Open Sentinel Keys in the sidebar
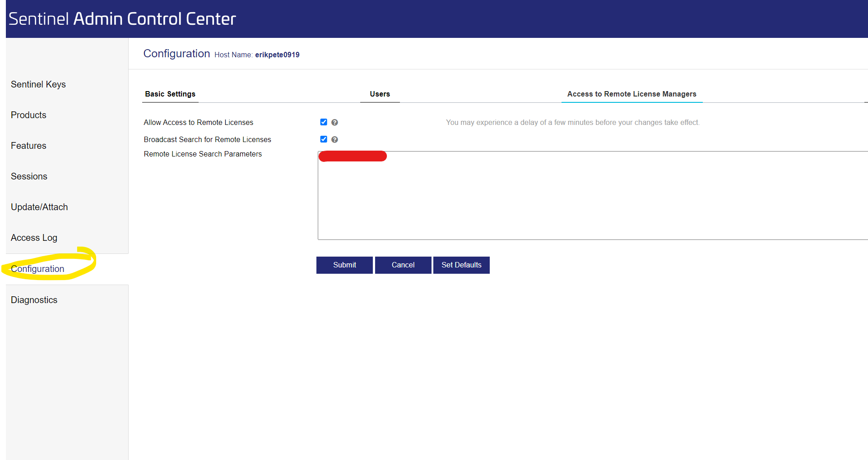 [x=38, y=84]
